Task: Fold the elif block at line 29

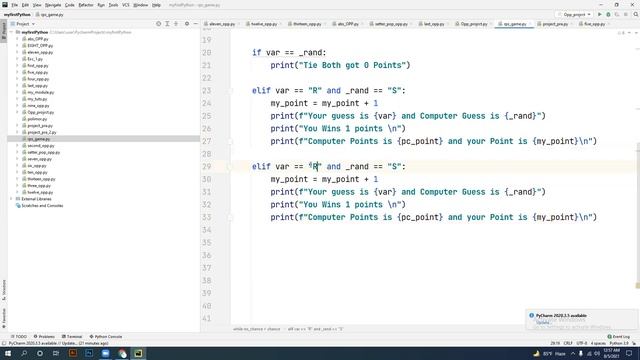Action: [x=230, y=167]
